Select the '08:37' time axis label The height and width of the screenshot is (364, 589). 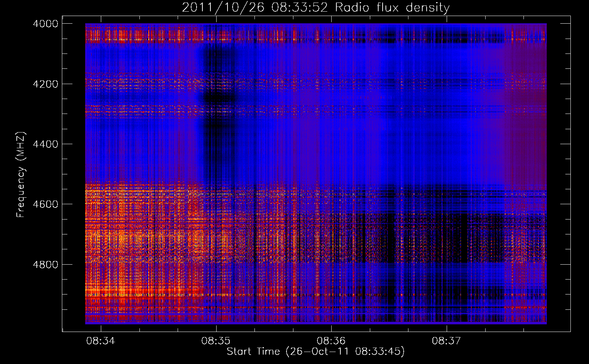446,341
